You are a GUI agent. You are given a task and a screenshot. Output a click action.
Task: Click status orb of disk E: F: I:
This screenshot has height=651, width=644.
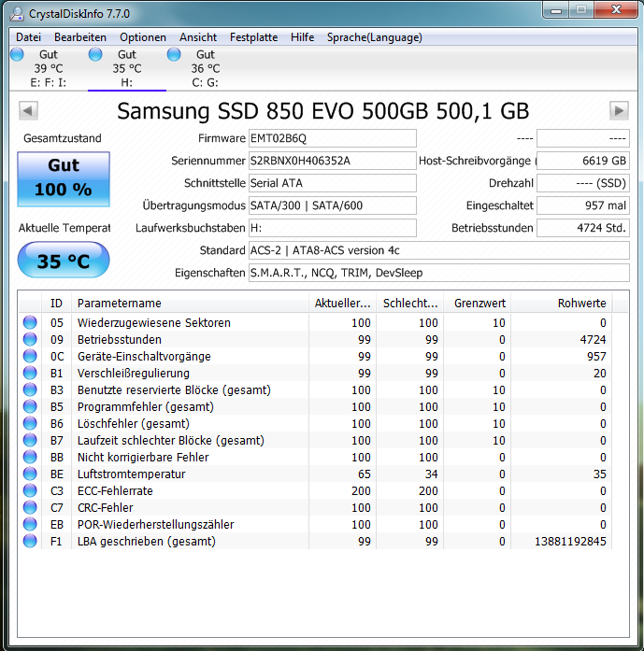[17, 54]
